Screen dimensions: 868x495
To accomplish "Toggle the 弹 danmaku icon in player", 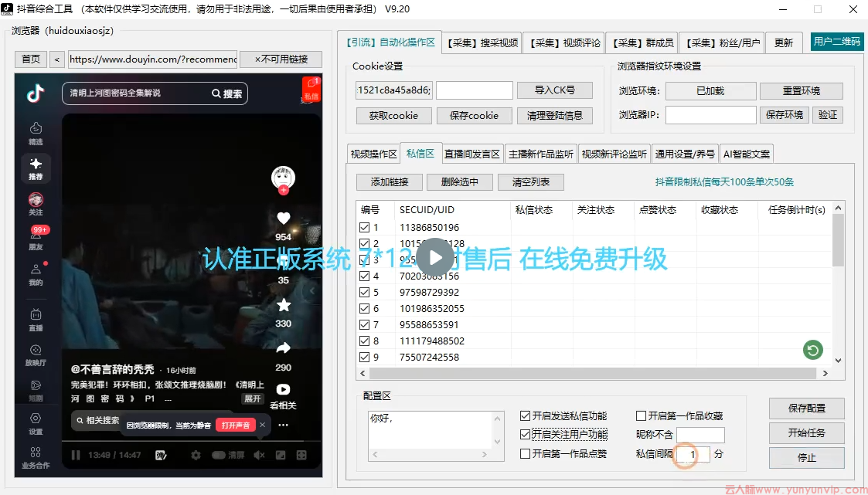I will point(161,455).
